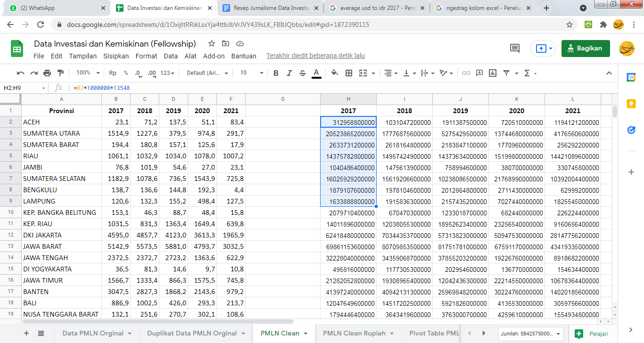Click the undo arrow icon
The height and width of the screenshot is (343, 644).
point(21,73)
